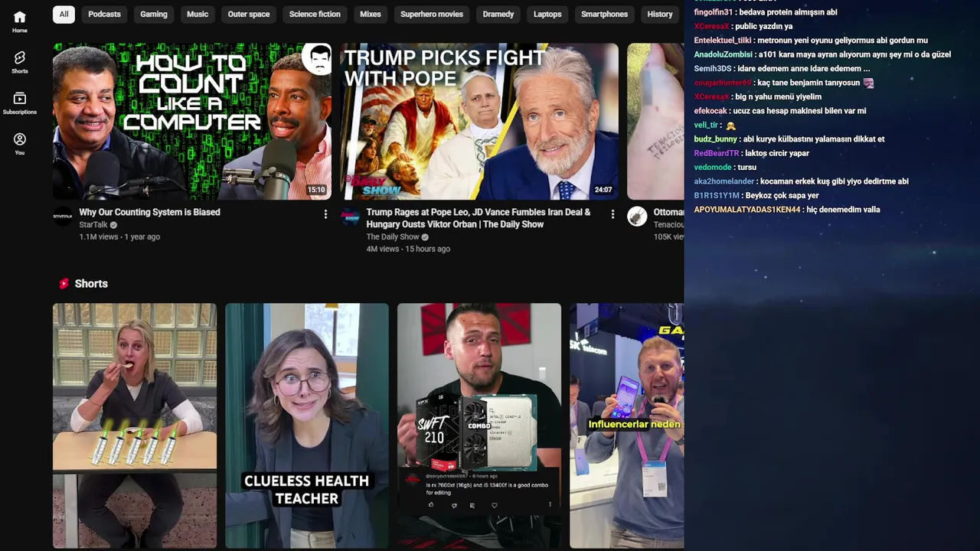Open options menu for counting system video
Screen dimensions: 980x551
pos(325,214)
